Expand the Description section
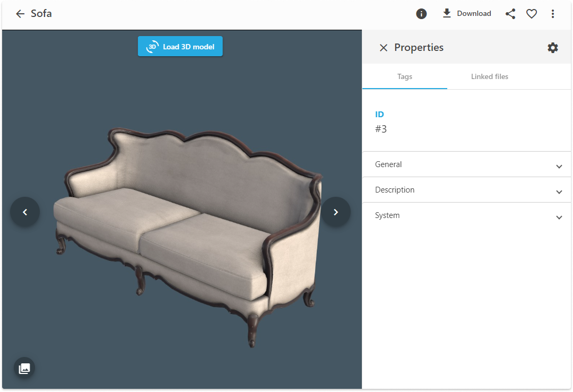The image size is (573, 392). tap(466, 190)
